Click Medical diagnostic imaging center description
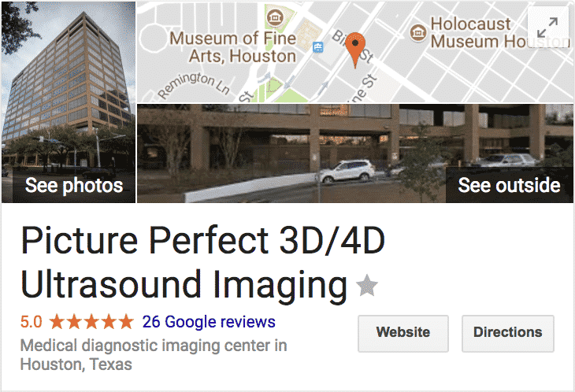The height and width of the screenshot is (392, 575). 154,355
